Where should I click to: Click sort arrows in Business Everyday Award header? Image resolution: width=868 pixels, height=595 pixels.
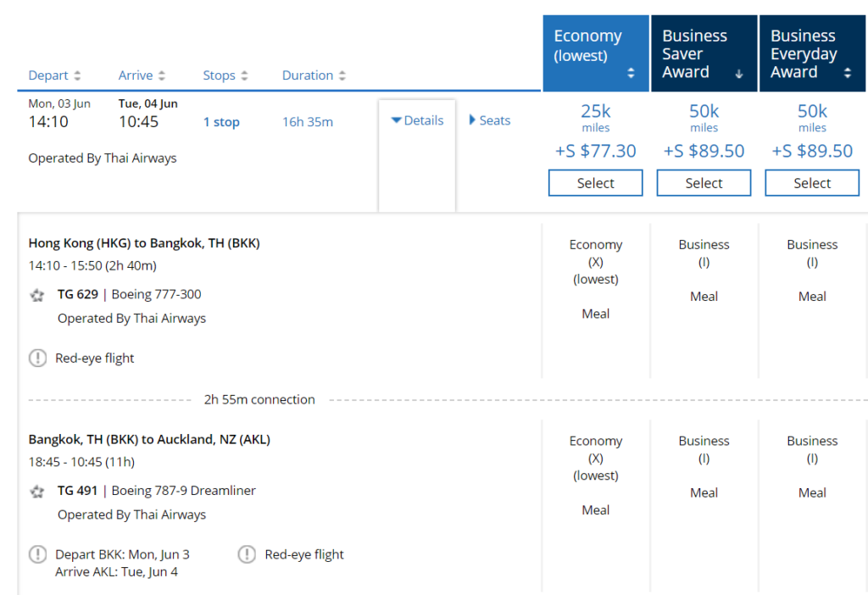(848, 73)
